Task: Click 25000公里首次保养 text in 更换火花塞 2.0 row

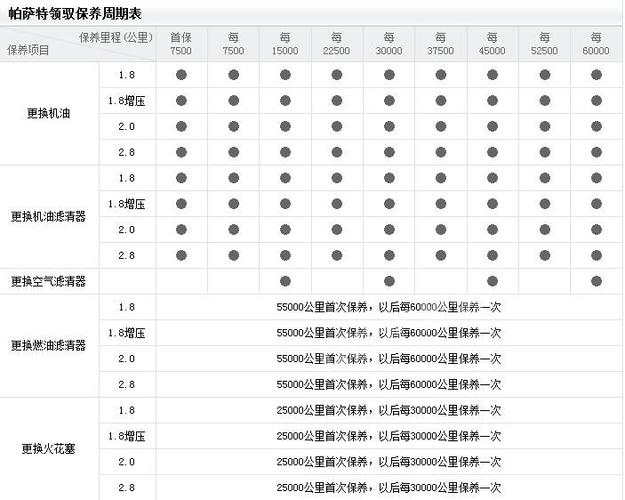Action: pyautogui.click(x=322, y=462)
